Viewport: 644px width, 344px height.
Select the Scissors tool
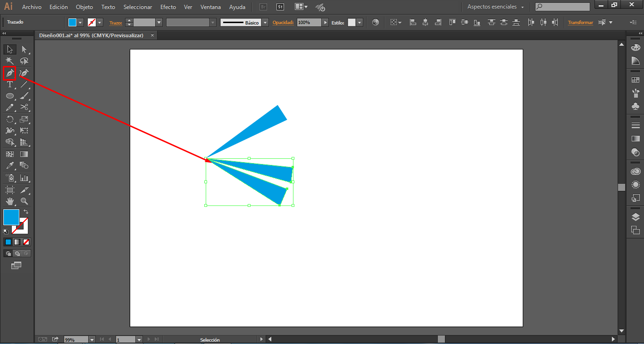[24, 107]
